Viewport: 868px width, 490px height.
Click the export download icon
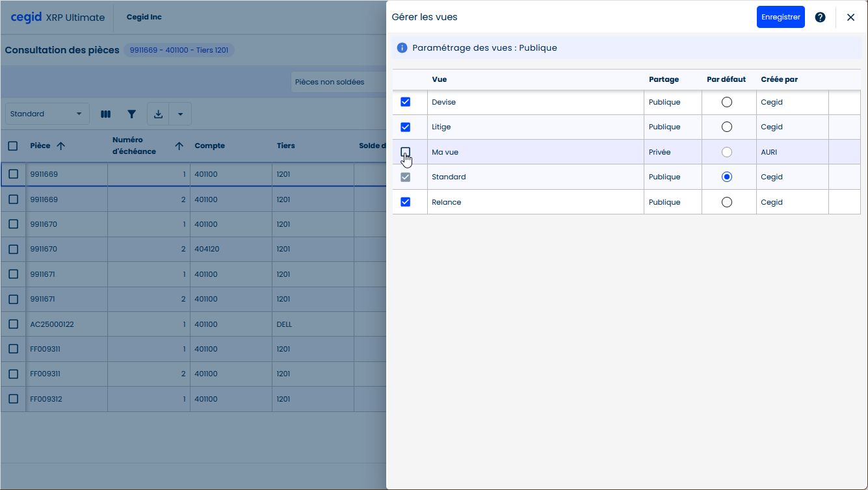pyautogui.click(x=158, y=114)
